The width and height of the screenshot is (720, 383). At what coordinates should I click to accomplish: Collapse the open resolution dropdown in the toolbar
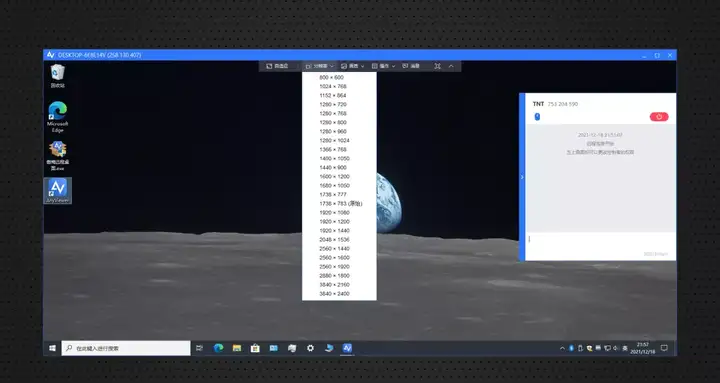point(320,66)
